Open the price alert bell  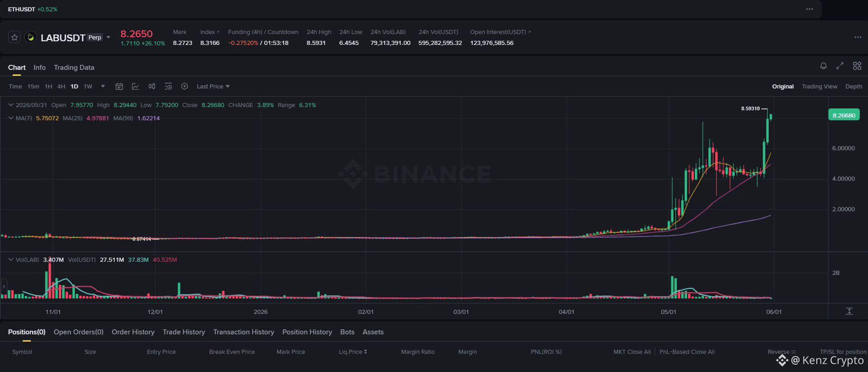point(823,66)
